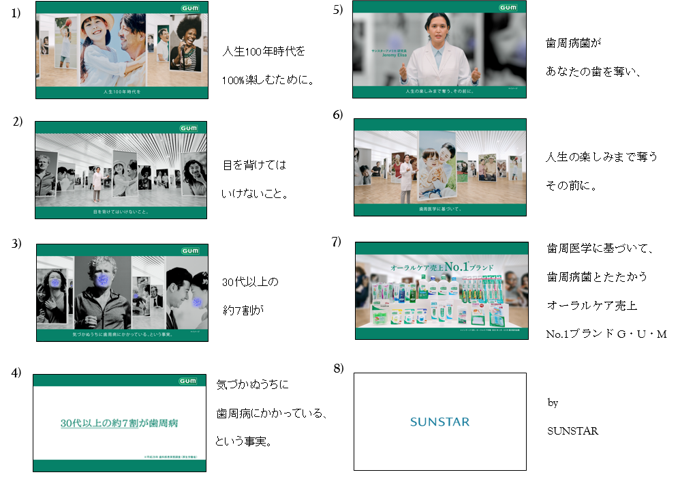Image resolution: width=680 pixels, height=478 pixels.
Task: Click the text という事実。
Action: click(244, 442)
